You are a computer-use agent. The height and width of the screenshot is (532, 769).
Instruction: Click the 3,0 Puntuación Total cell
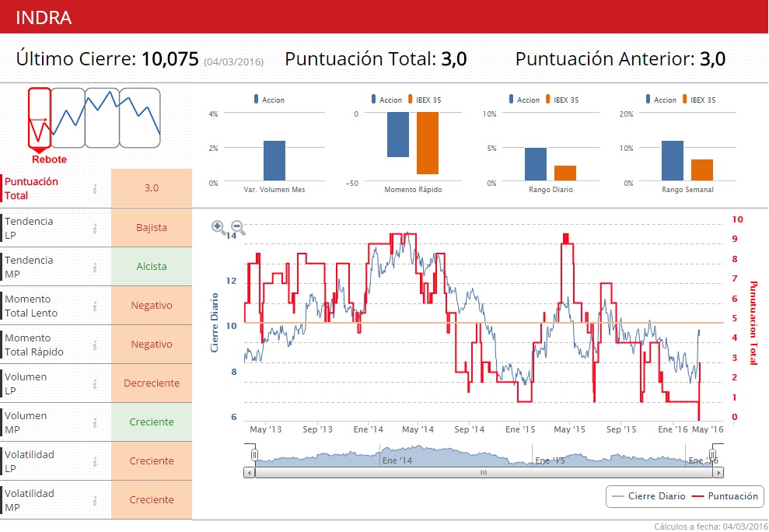[152, 188]
